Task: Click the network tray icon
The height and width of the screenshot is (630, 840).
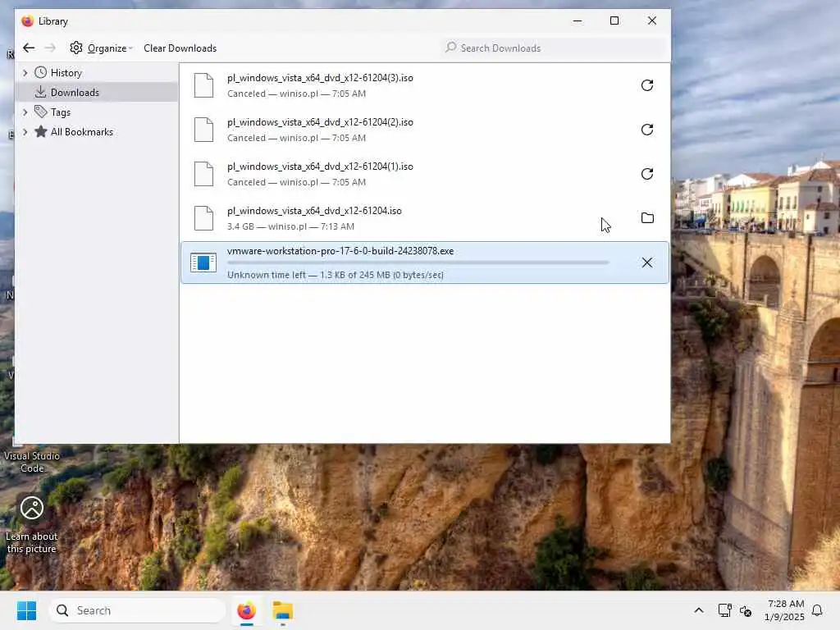Action: 724,610
